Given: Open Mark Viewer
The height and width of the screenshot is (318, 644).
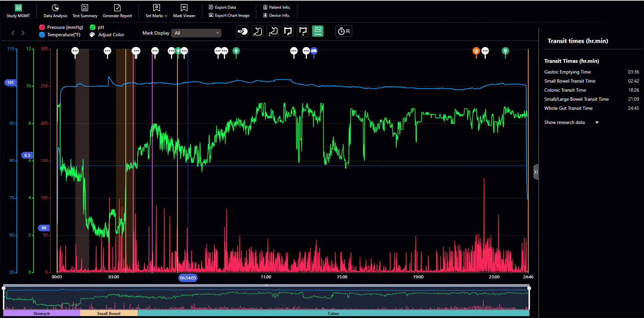Looking at the screenshot, I should (184, 11).
